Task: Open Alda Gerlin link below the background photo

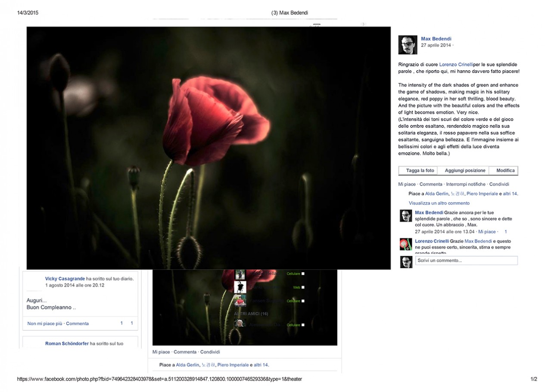Action: pos(187,365)
